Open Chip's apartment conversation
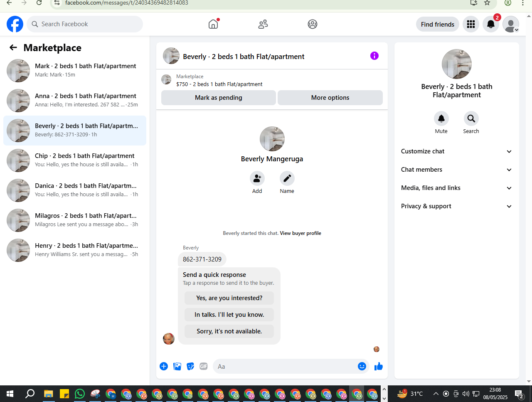 pos(75,160)
